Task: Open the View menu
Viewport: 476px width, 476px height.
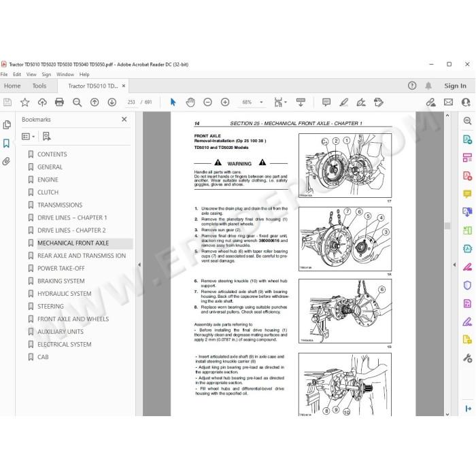Action: [31, 74]
